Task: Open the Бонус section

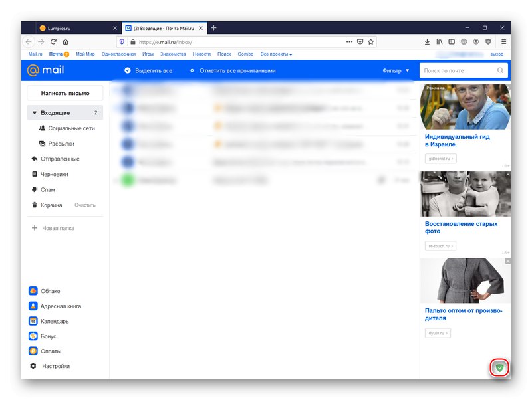Action: [x=43, y=336]
